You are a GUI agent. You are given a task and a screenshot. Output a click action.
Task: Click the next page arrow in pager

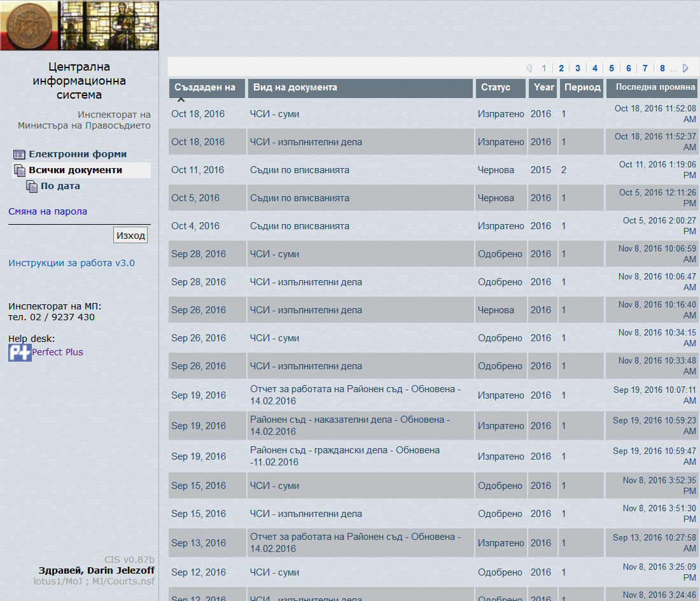click(x=686, y=68)
